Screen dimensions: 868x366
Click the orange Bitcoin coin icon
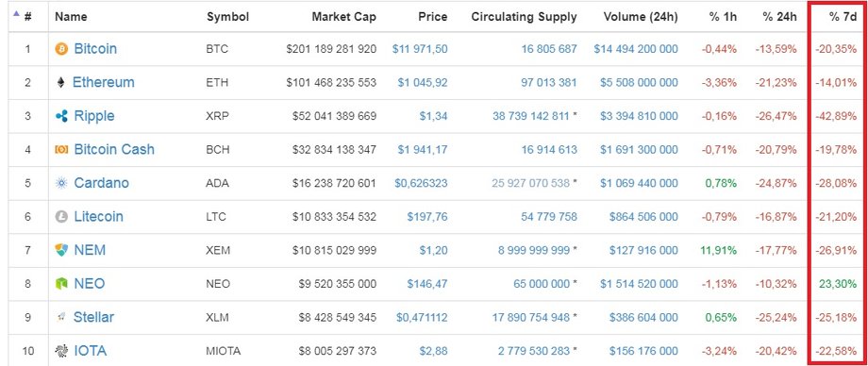click(x=61, y=49)
